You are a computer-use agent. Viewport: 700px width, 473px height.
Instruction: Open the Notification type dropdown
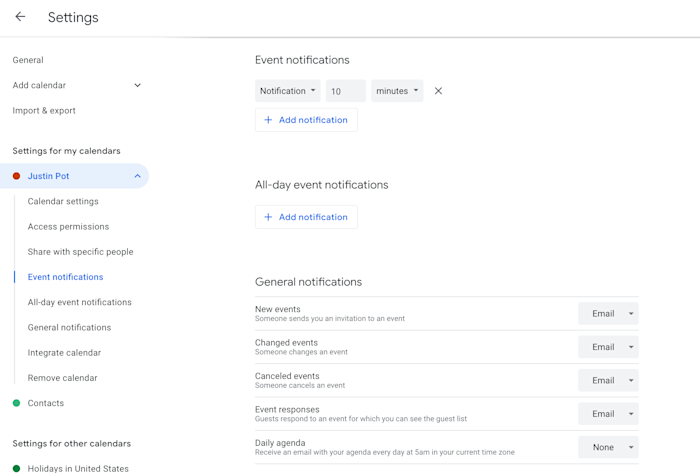pos(288,91)
